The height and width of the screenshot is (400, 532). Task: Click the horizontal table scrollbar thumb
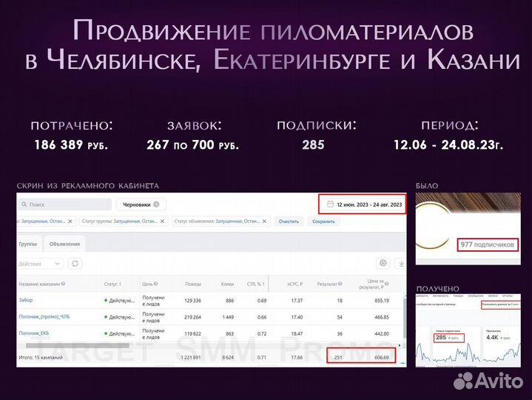78,346
